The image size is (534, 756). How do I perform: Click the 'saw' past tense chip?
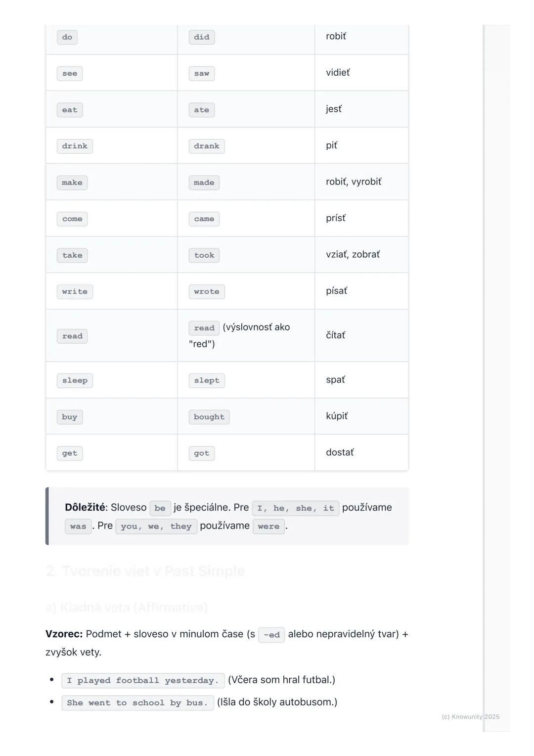pyautogui.click(x=202, y=74)
